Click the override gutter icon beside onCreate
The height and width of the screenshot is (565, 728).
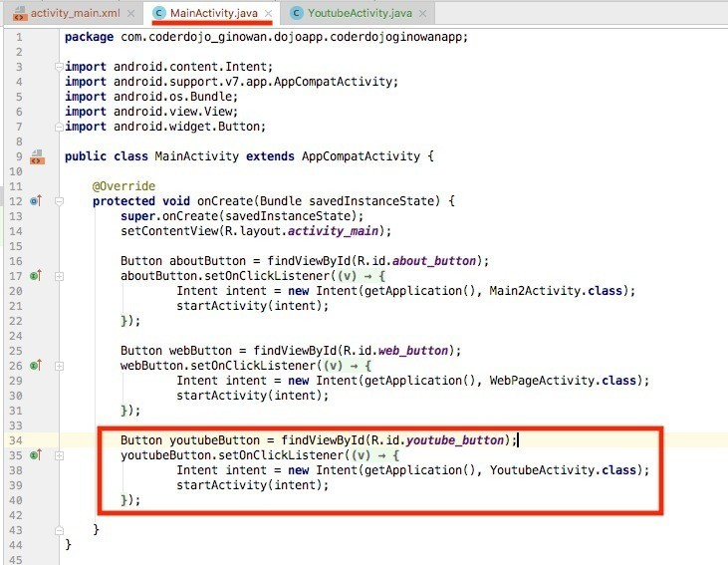[36, 201]
